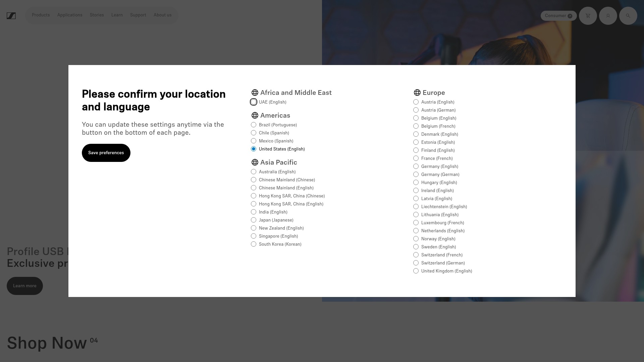Image resolution: width=644 pixels, height=362 pixels.
Task: Select United States (English) radio button
Action: pyautogui.click(x=254, y=149)
